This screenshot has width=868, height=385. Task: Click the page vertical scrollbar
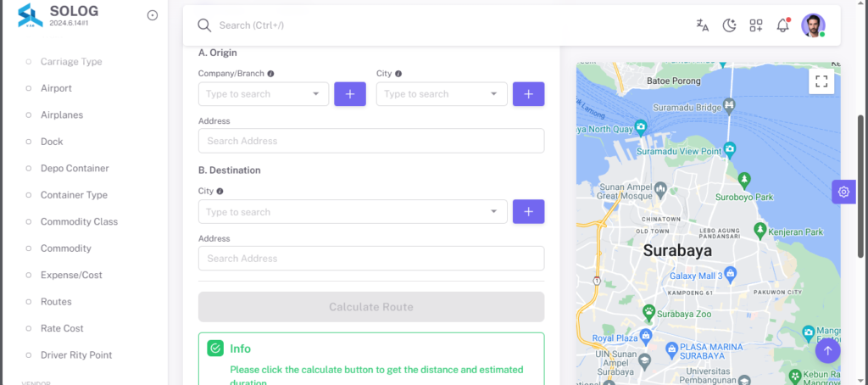[861, 186]
